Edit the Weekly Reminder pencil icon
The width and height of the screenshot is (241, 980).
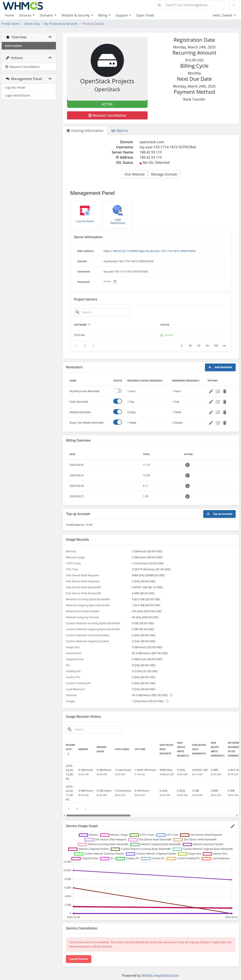211,412
